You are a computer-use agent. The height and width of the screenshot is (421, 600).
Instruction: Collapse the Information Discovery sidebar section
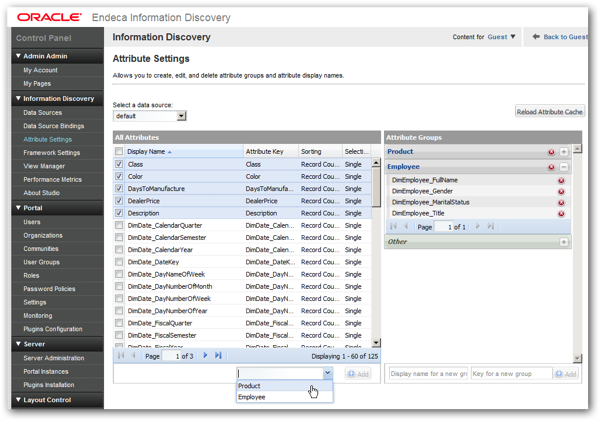[x=18, y=98]
